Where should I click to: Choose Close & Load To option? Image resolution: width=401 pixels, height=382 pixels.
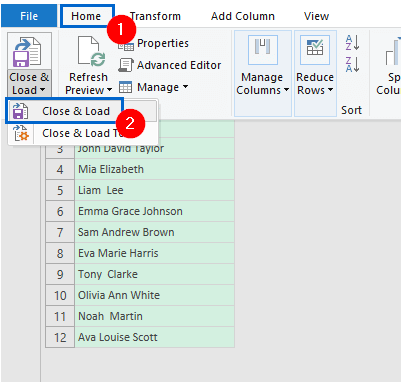pos(83,133)
